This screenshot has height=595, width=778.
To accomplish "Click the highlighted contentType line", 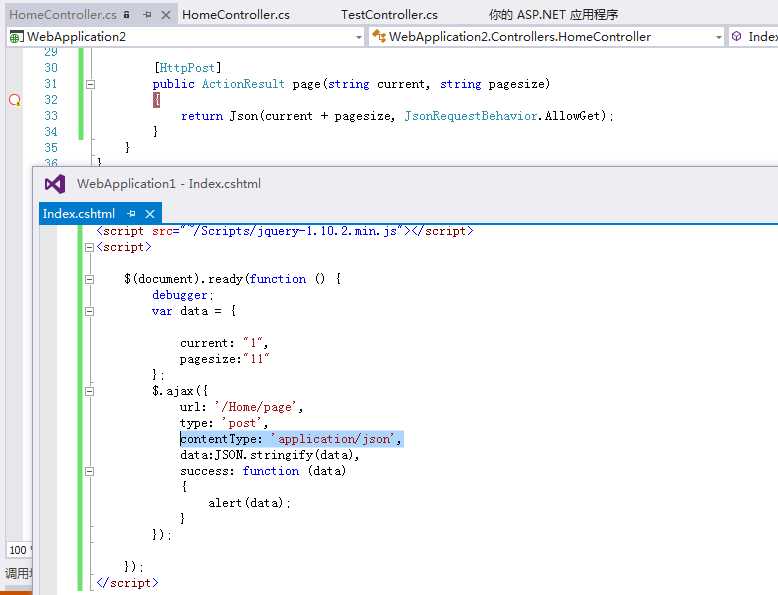I will (291, 439).
